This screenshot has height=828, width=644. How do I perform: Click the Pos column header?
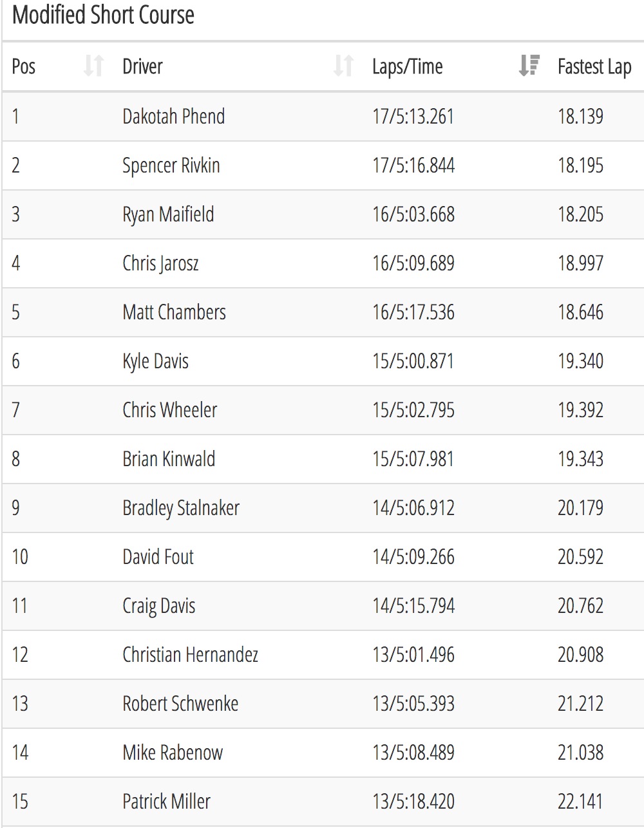tap(24, 66)
